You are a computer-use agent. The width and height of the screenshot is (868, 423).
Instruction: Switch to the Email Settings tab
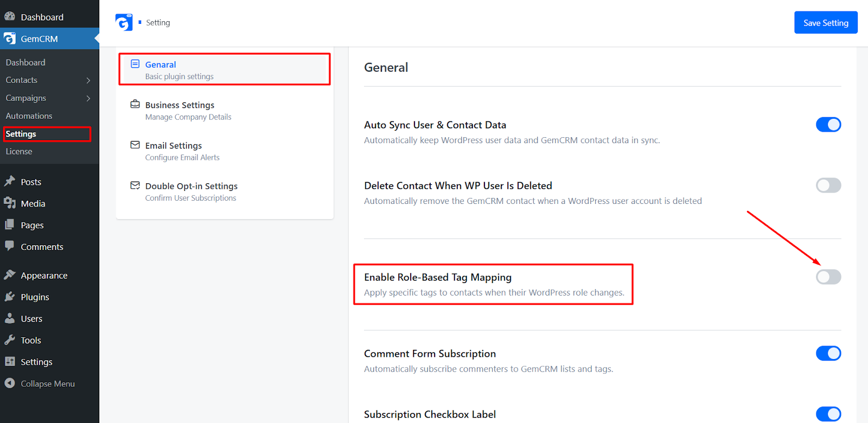click(225, 151)
